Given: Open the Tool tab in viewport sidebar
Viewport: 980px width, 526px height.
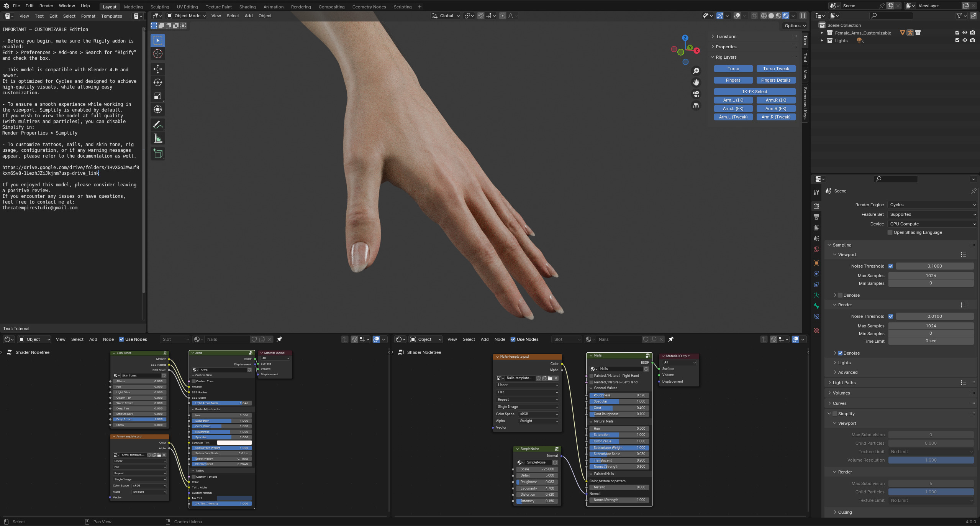Looking at the screenshot, I should (805, 58).
